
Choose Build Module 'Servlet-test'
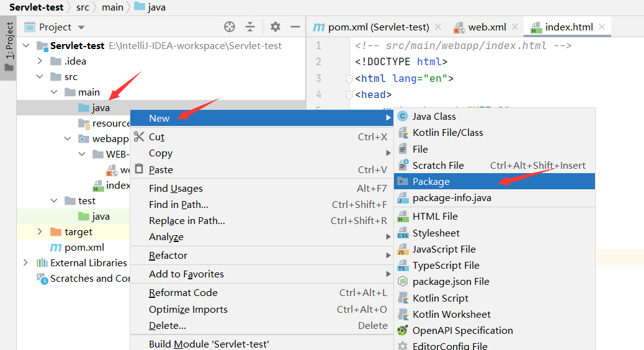(262, 344)
